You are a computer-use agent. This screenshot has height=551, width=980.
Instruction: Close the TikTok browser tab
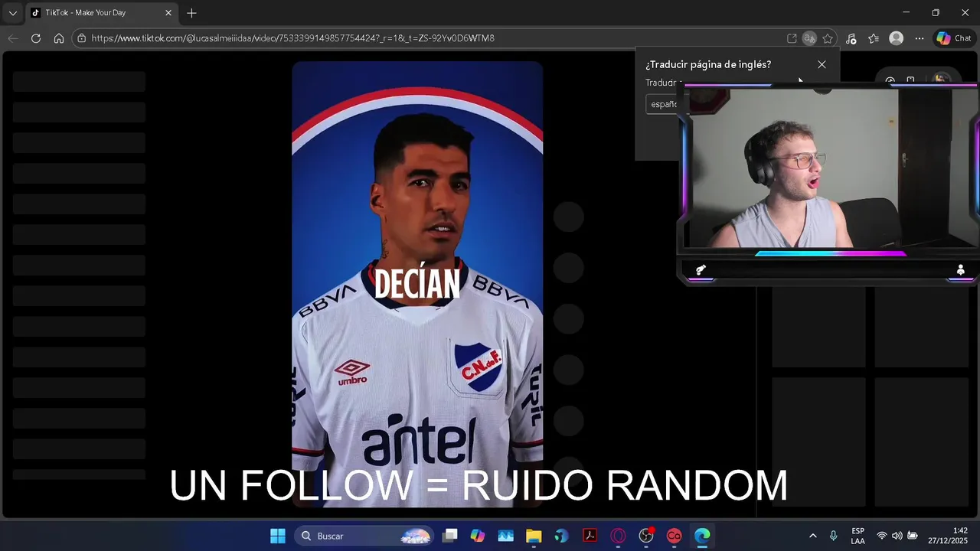click(168, 13)
